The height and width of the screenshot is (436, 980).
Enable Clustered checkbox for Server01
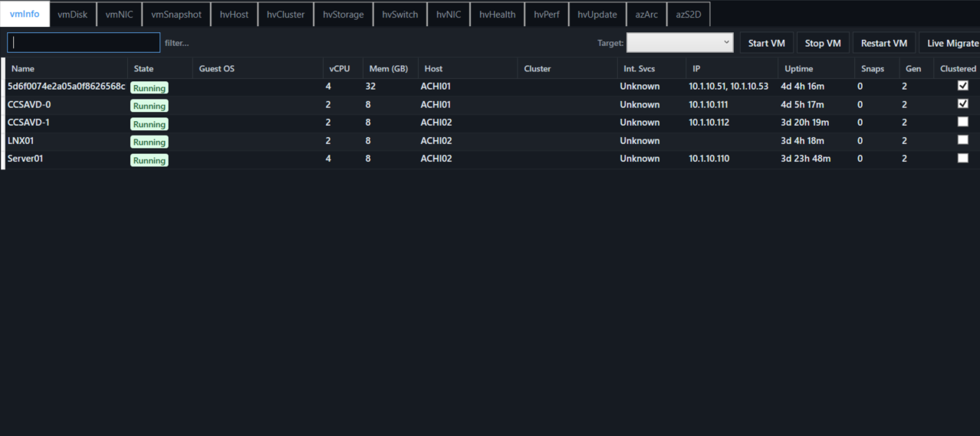[963, 158]
